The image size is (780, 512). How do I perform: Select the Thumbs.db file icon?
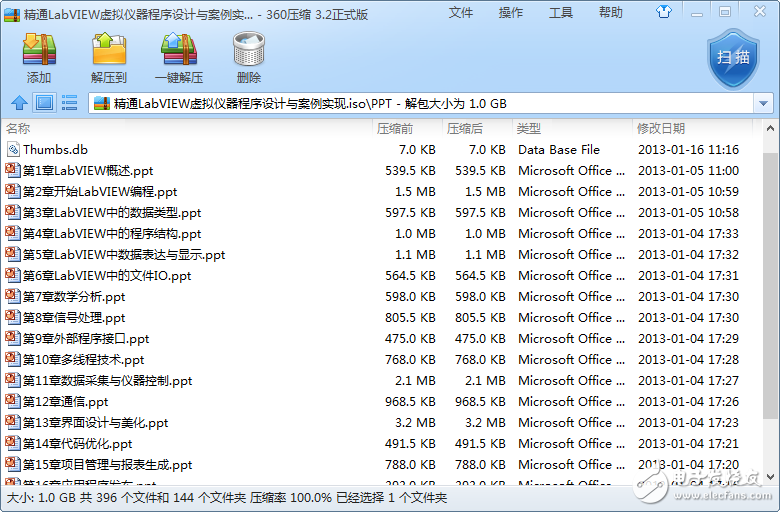click(13, 149)
